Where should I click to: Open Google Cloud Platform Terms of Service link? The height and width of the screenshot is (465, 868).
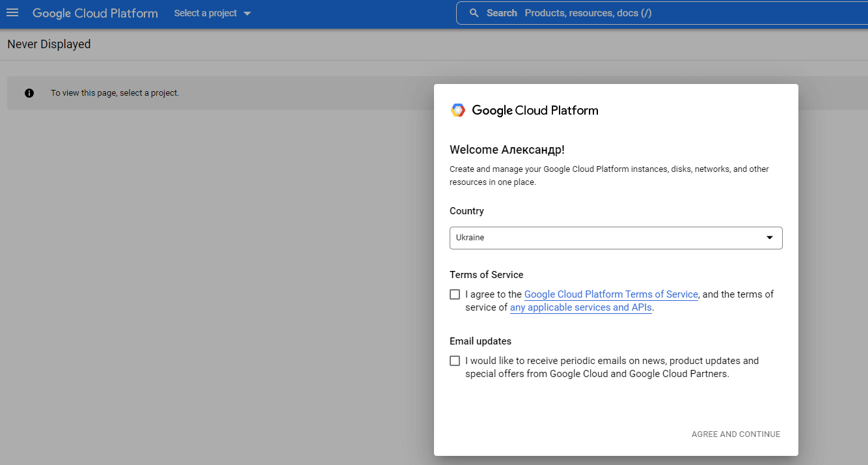click(x=611, y=294)
